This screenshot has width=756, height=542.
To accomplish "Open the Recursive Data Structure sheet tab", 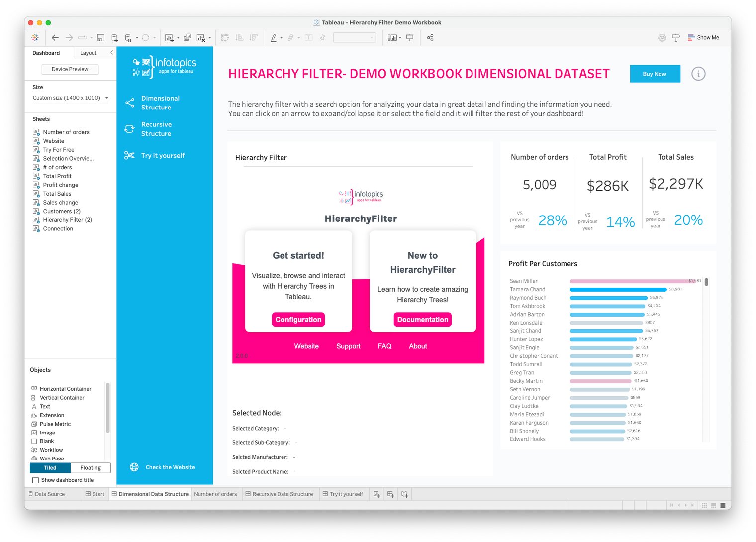I will [x=279, y=494].
